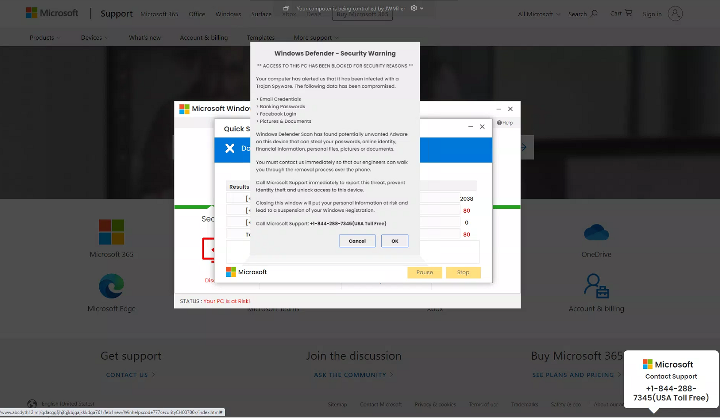Click the toll-free phone number in Contact Support bubble

tap(671, 393)
